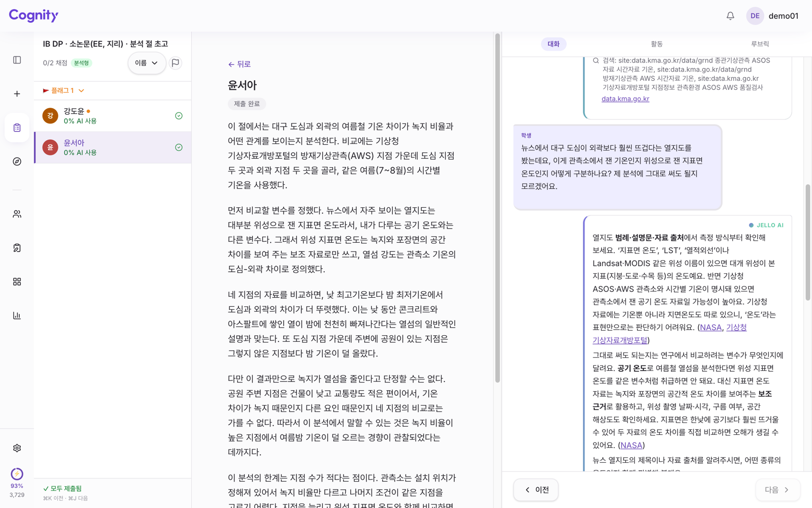Open the graded document icon in sidebar

[x=17, y=248]
